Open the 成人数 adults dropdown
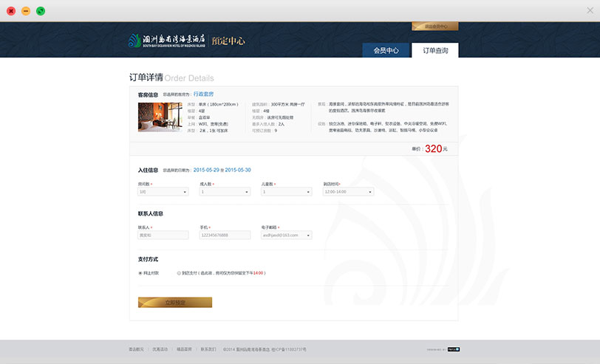The height and width of the screenshot is (364, 600). coord(225,191)
